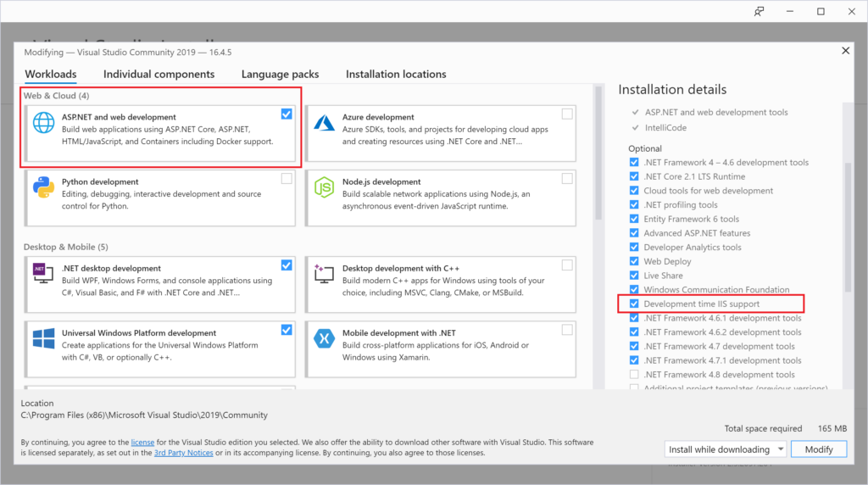This screenshot has height=485, width=868.
Task: Click the Optional section heading
Action: point(645,148)
